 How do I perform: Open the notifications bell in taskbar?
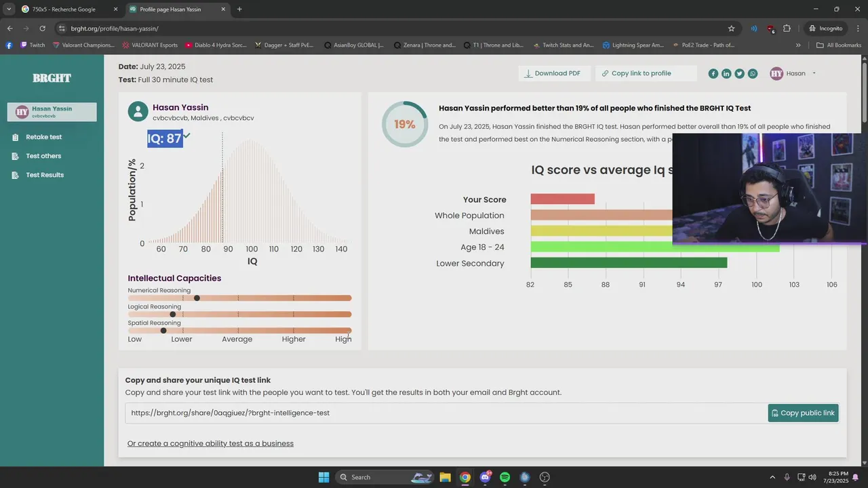[x=855, y=477]
